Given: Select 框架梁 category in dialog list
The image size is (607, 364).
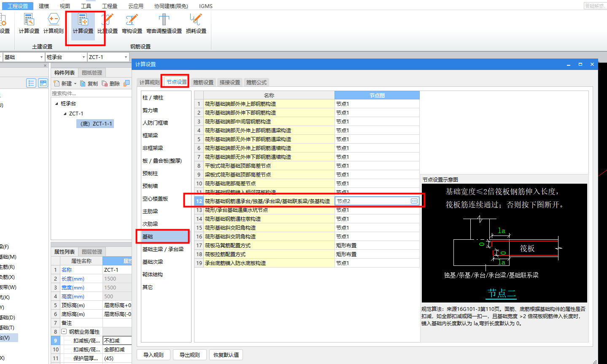Looking at the screenshot, I should tap(150, 136).
